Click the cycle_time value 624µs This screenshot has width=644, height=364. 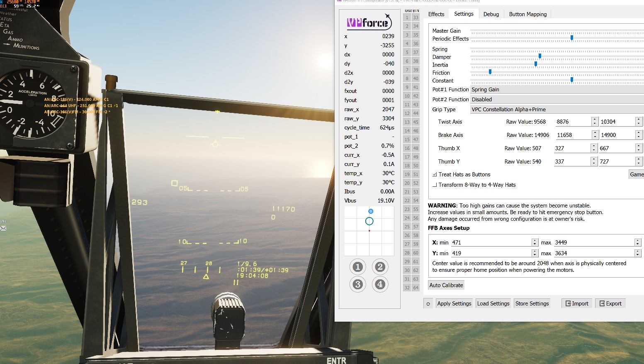387,128
